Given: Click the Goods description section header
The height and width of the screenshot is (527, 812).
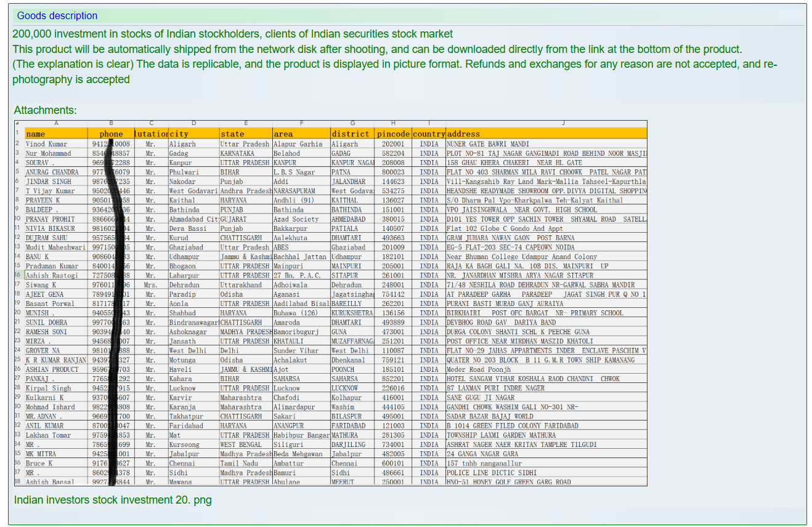Looking at the screenshot, I should coord(57,15).
